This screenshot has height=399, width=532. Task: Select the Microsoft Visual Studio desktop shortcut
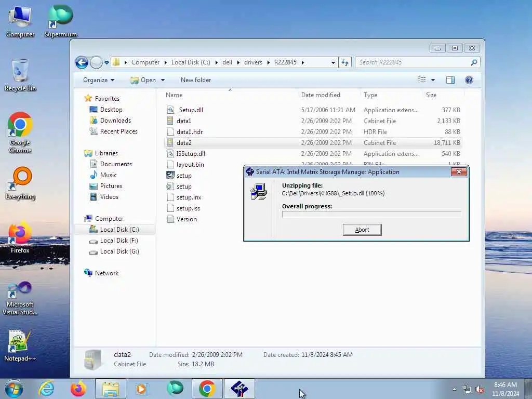coord(20,299)
